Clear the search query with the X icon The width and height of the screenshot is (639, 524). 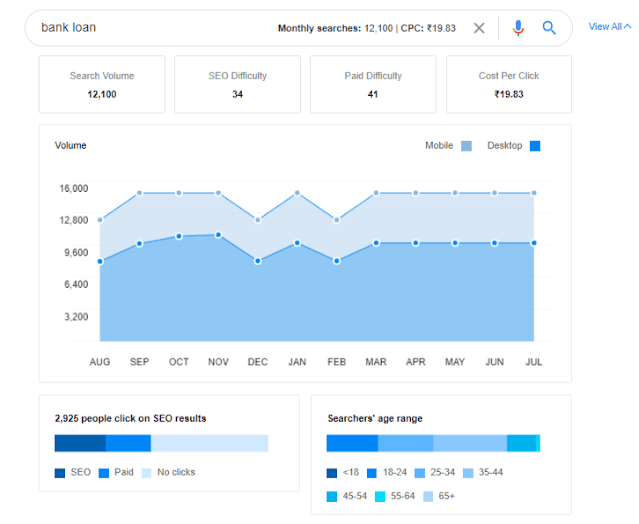[479, 28]
